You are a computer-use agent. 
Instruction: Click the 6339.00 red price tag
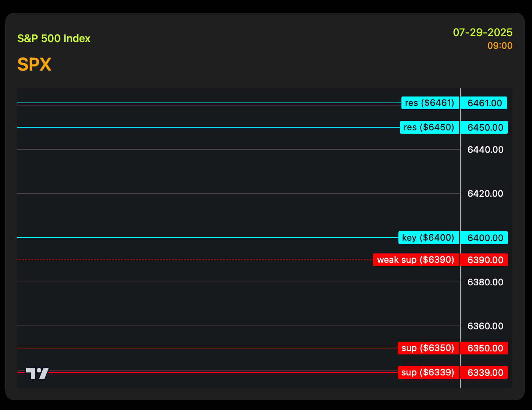(484, 372)
